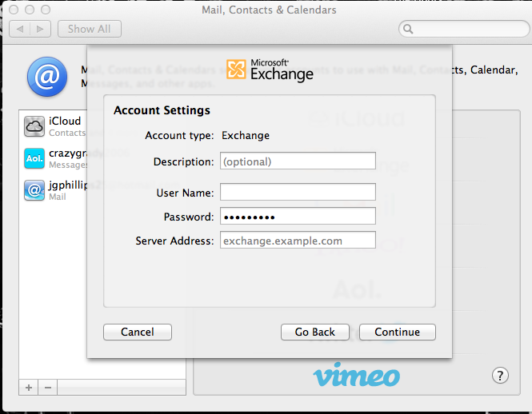Click the Password label

pyautogui.click(x=189, y=217)
